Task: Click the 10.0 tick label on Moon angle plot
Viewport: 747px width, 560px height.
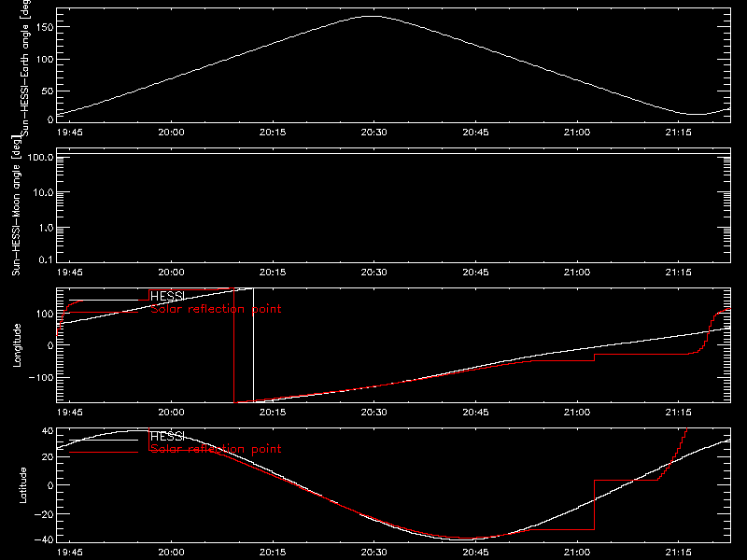Action: point(43,193)
